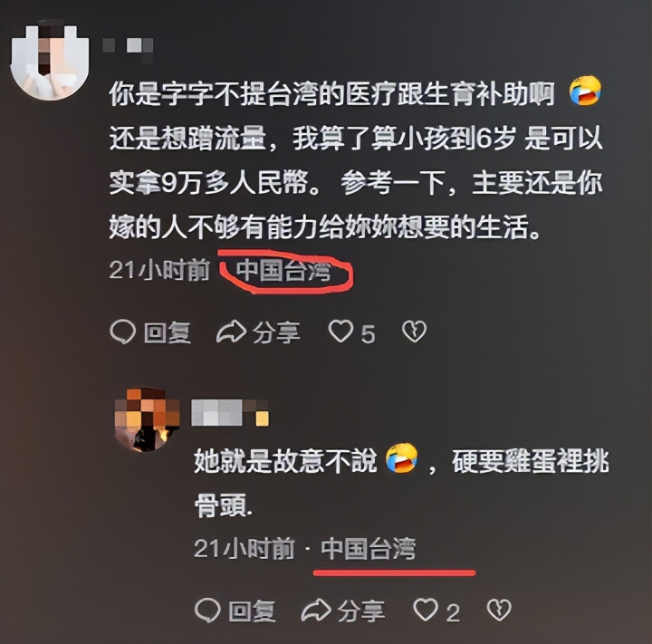Open top commenter's blurred username
Viewport: 652px width, 644px height.
128,46
